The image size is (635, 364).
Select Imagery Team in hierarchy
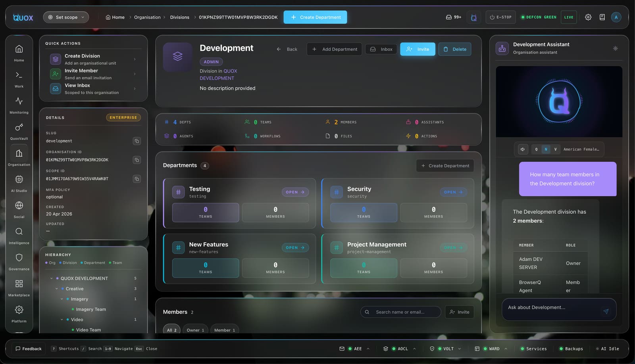(x=91, y=309)
